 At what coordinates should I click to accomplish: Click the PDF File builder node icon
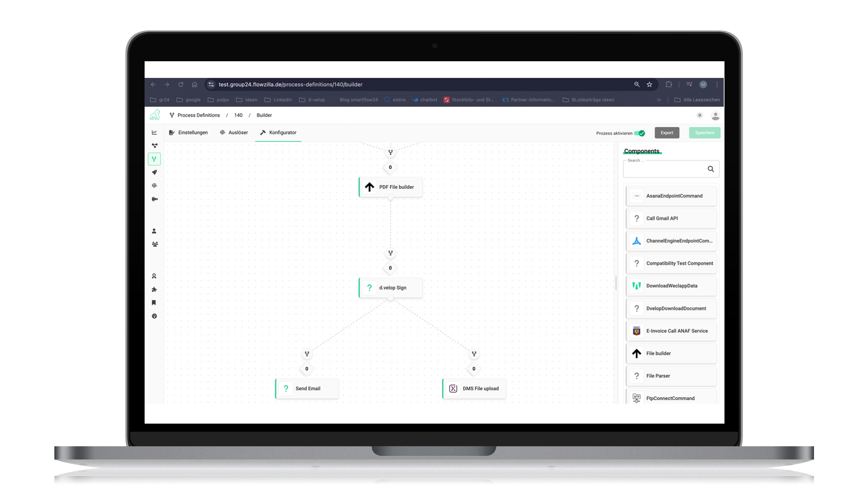pos(369,187)
